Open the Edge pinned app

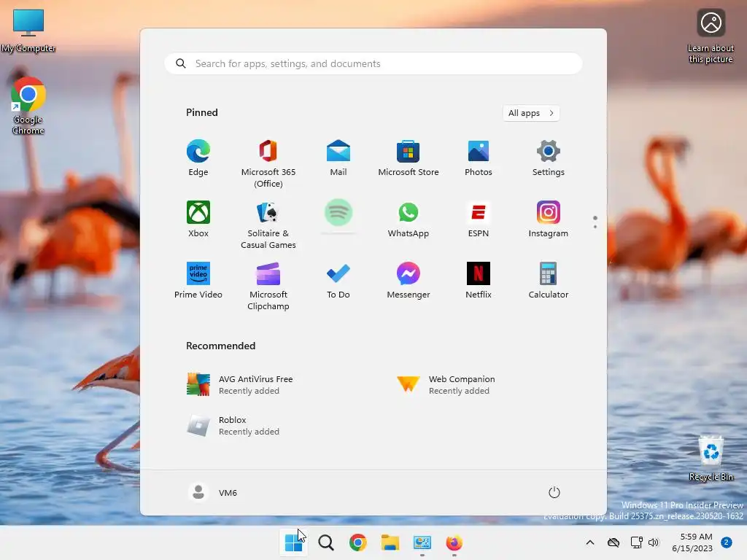[198, 158]
